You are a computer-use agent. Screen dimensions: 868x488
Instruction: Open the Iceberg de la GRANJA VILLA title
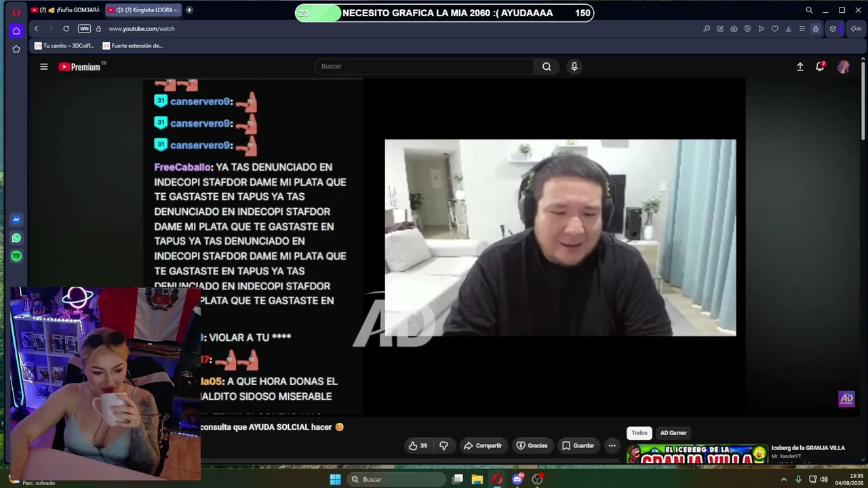click(x=808, y=448)
